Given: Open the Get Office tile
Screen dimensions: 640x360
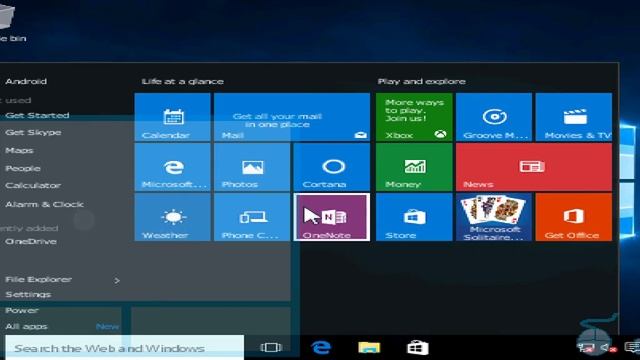Looking at the screenshot, I should 573,217.
